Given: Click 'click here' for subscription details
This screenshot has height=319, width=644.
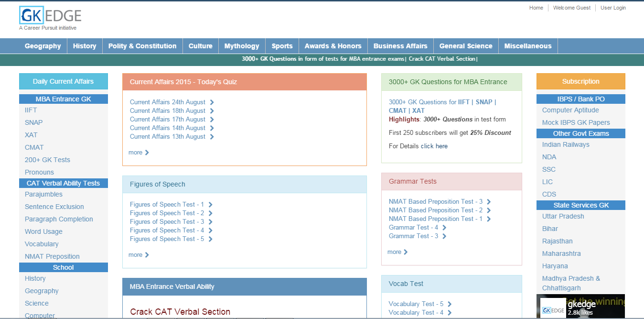Looking at the screenshot, I should tap(434, 146).
